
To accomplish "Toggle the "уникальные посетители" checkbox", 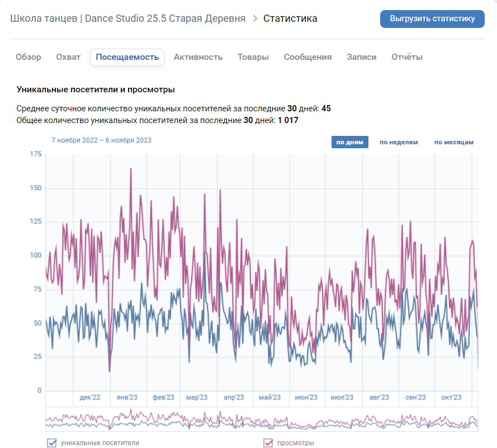I will pos(52,443).
